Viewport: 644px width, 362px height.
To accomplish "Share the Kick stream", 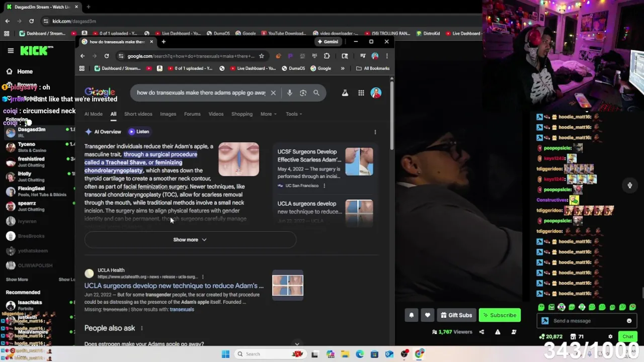I will (481, 332).
